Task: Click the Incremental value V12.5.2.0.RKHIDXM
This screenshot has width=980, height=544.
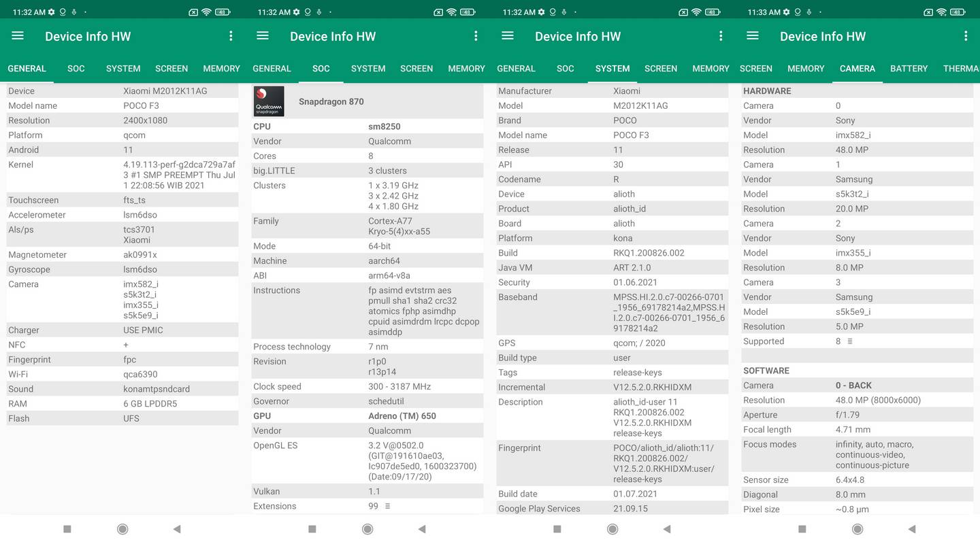Action: (x=652, y=388)
